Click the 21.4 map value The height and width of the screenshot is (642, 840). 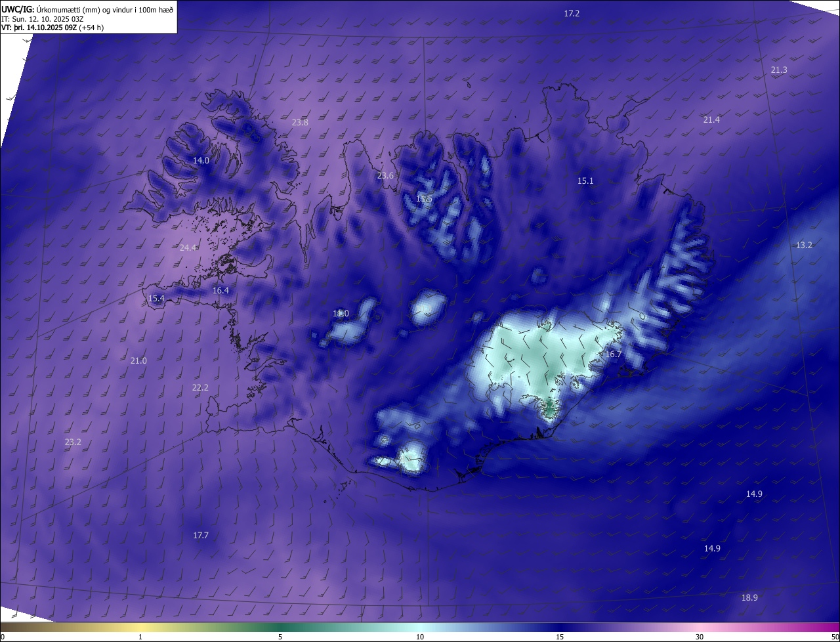pos(711,119)
